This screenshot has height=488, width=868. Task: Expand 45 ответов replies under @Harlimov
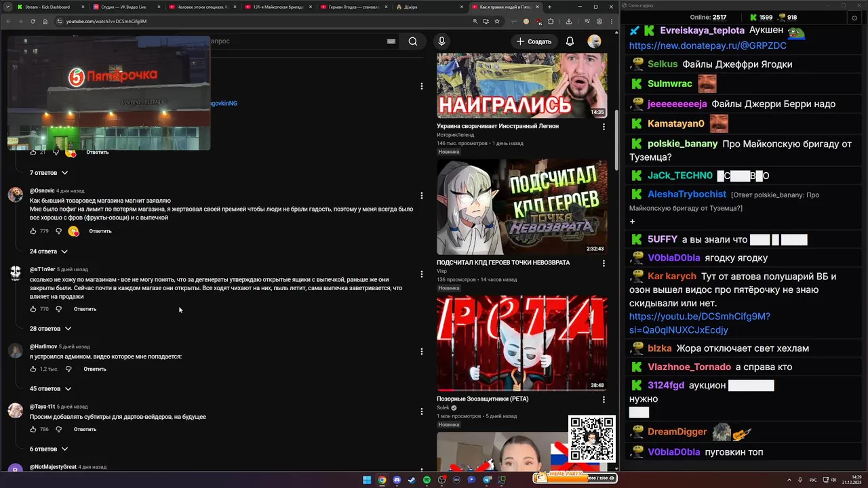click(x=50, y=389)
